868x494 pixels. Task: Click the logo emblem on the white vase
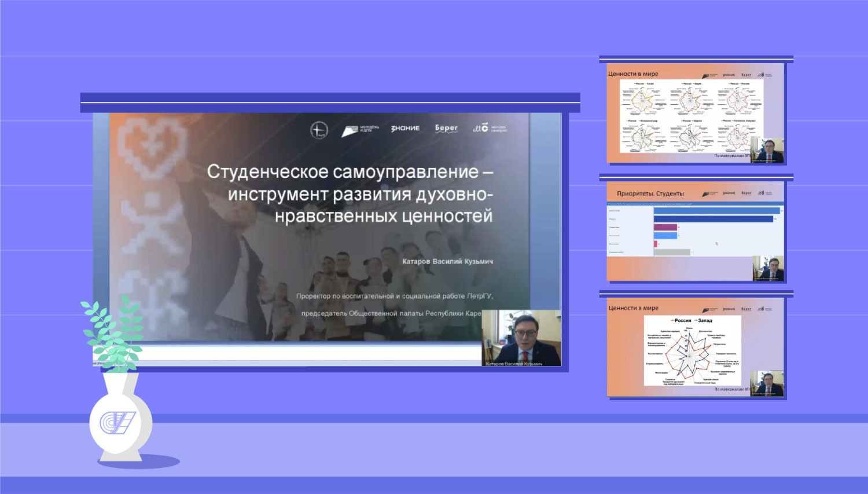click(117, 422)
